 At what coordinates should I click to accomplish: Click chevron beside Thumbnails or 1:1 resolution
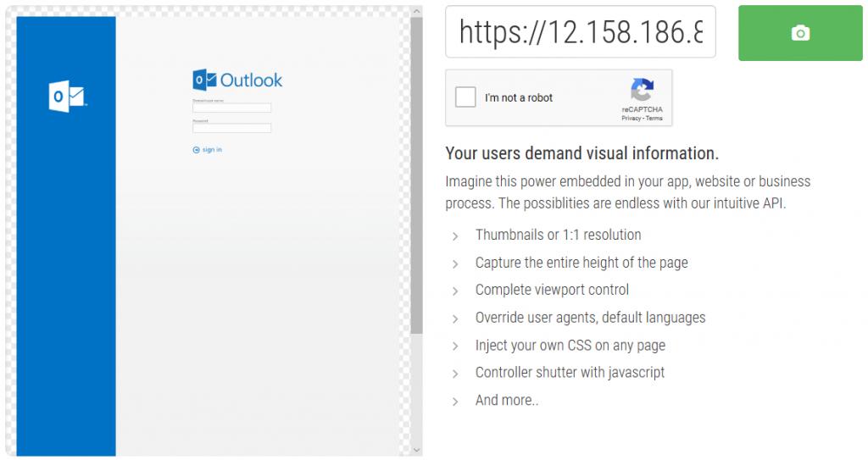click(x=455, y=236)
